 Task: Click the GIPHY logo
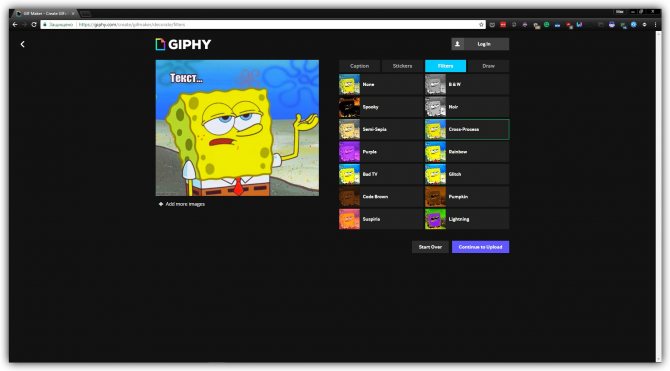point(183,44)
